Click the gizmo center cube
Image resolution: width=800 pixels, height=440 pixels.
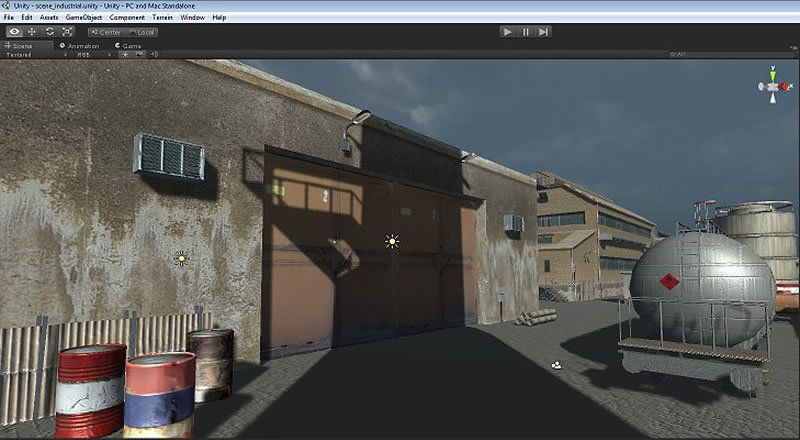(773, 87)
